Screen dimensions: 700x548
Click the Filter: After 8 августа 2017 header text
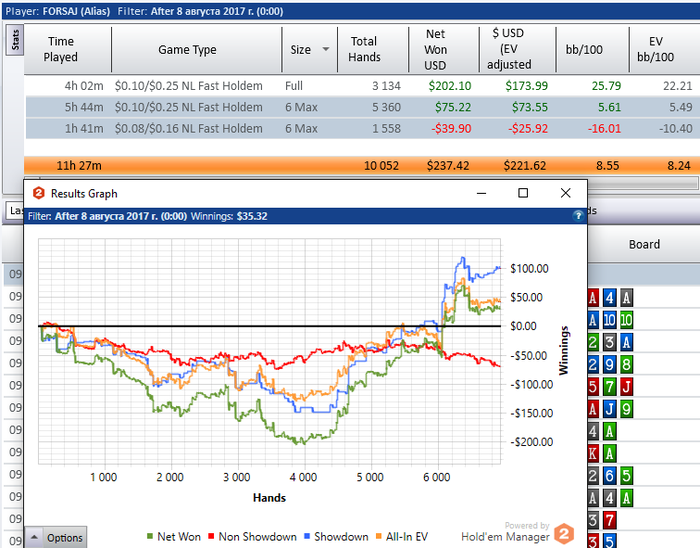[200, 11]
